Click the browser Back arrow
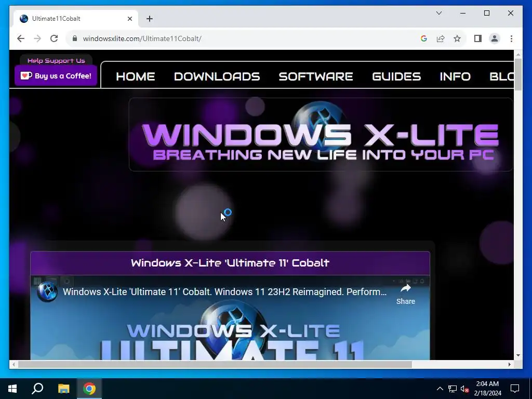 coord(21,38)
